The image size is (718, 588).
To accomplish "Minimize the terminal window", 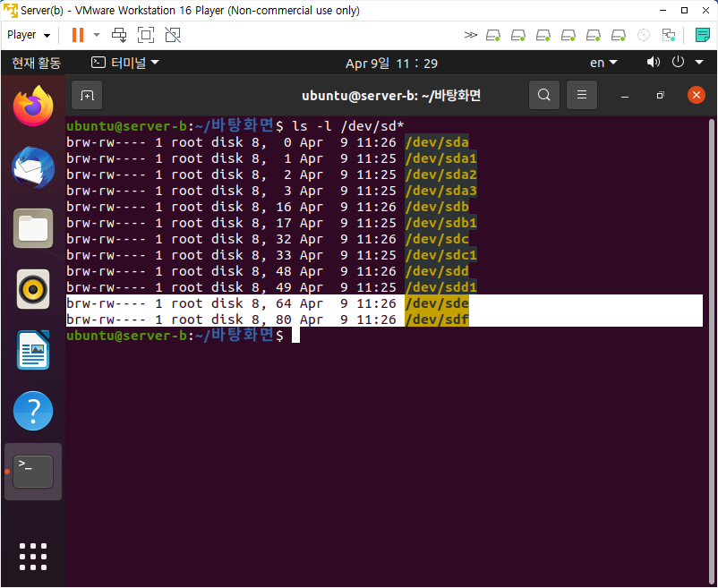I will [x=625, y=96].
